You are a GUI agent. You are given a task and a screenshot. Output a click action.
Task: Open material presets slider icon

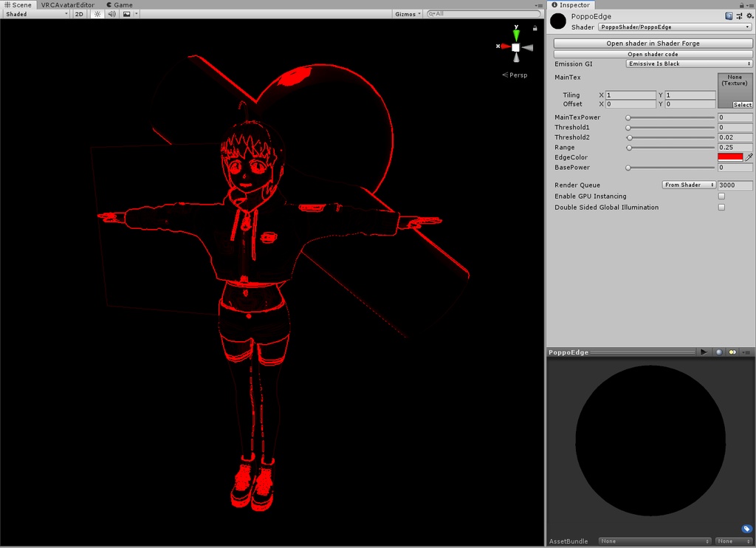coord(739,16)
